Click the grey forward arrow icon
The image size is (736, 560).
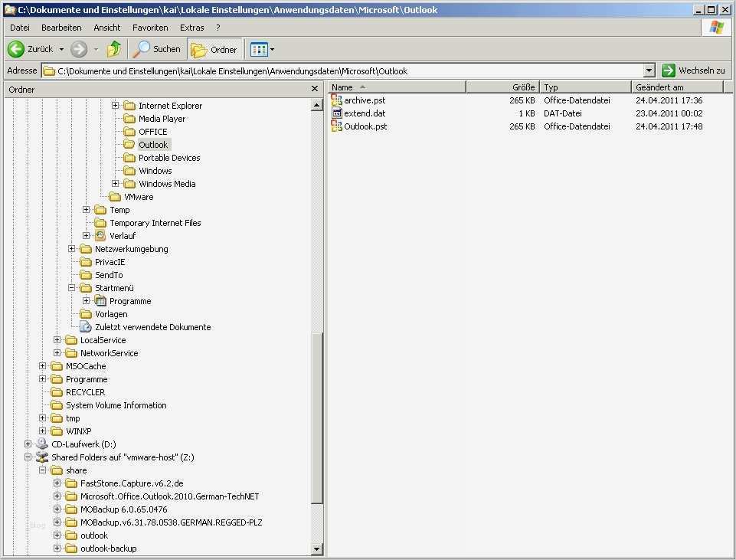click(x=79, y=49)
